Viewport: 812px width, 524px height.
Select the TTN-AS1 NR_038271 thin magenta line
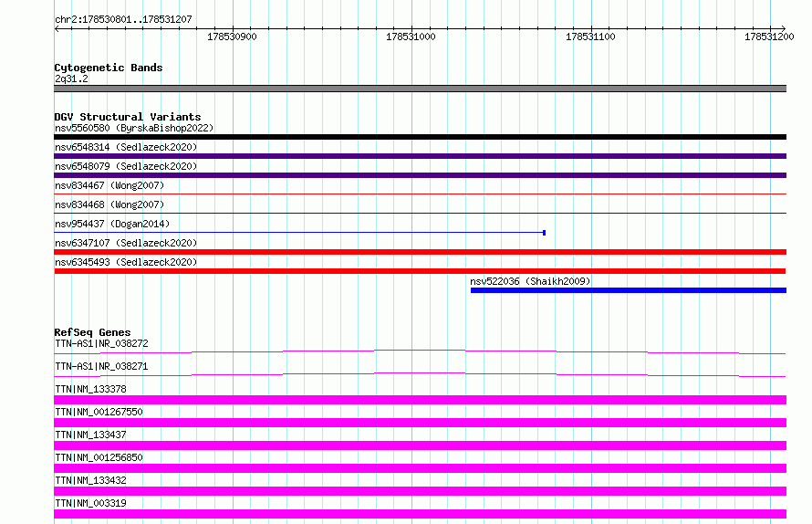tap(420, 374)
